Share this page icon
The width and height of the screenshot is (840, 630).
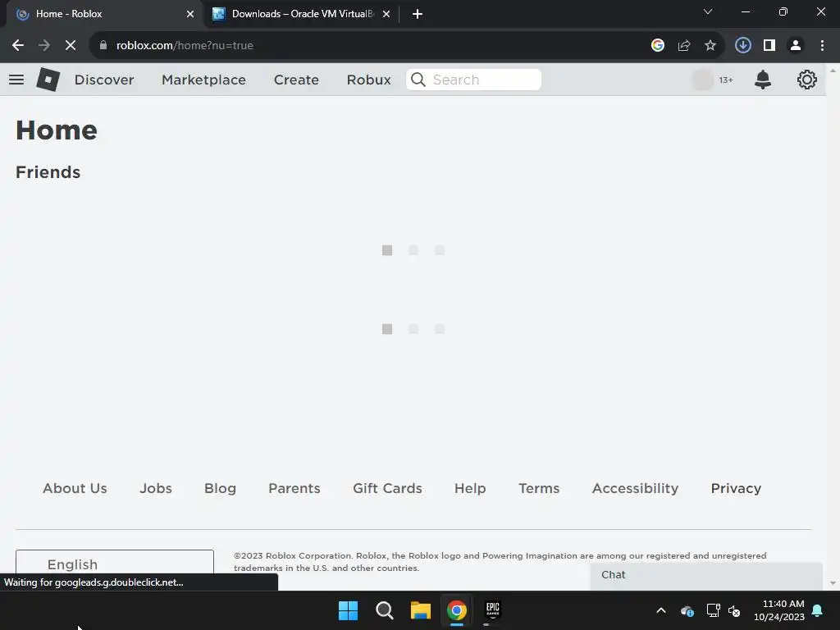(684, 46)
